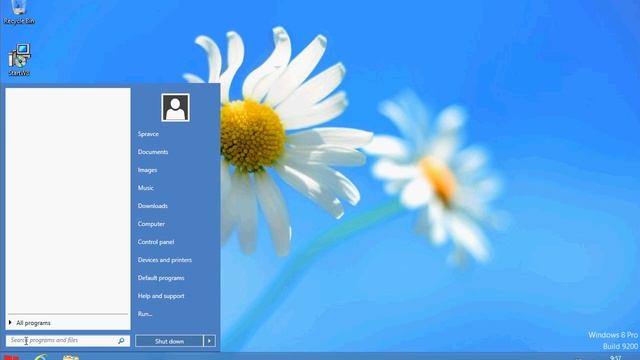Image resolution: width=640 pixels, height=360 pixels.
Task: Open Control panel
Action: [156, 242]
